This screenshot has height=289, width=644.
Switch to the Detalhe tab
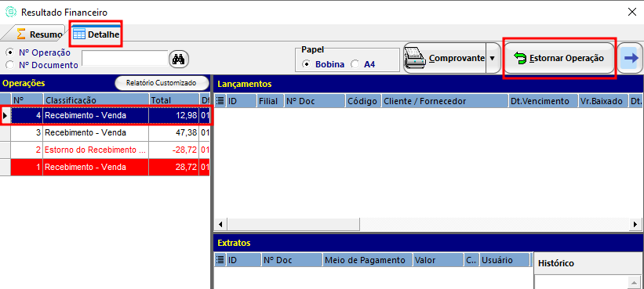click(x=96, y=34)
